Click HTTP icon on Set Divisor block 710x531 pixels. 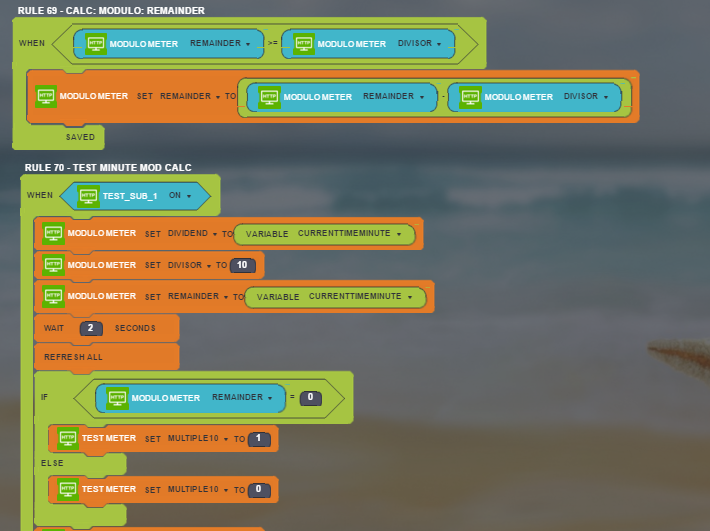click(x=53, y=265)
